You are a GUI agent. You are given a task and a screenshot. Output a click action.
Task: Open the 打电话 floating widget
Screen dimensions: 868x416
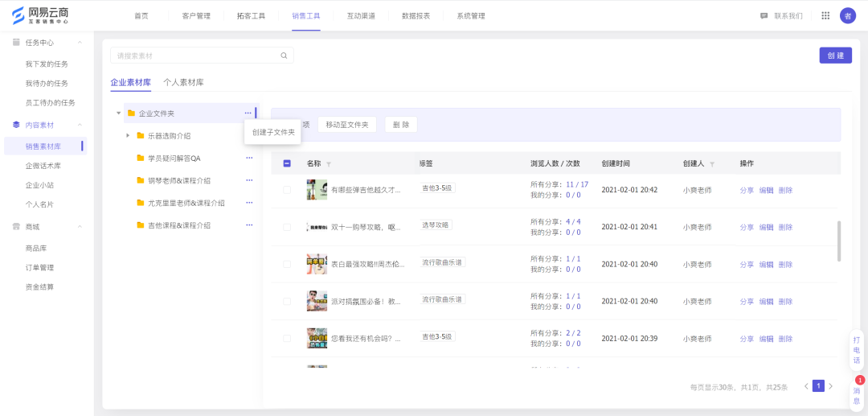click(857, 350)
